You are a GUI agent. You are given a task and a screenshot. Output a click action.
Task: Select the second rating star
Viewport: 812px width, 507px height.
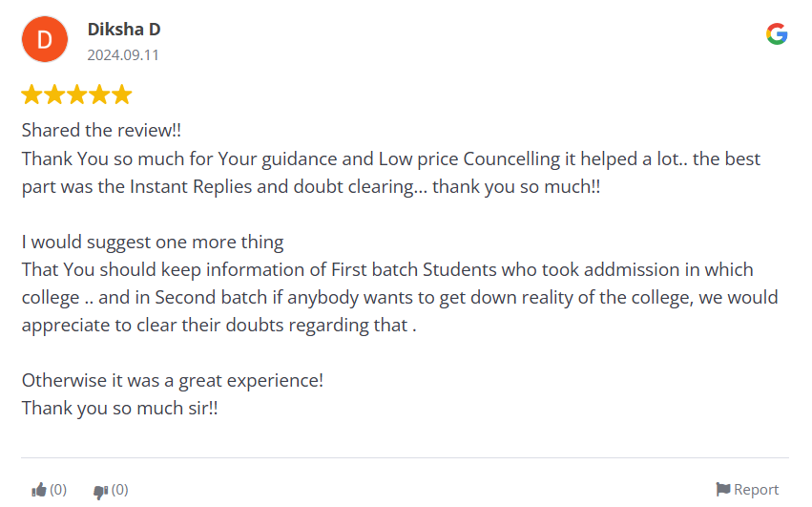pyautogui.click(x=54, y=95)
